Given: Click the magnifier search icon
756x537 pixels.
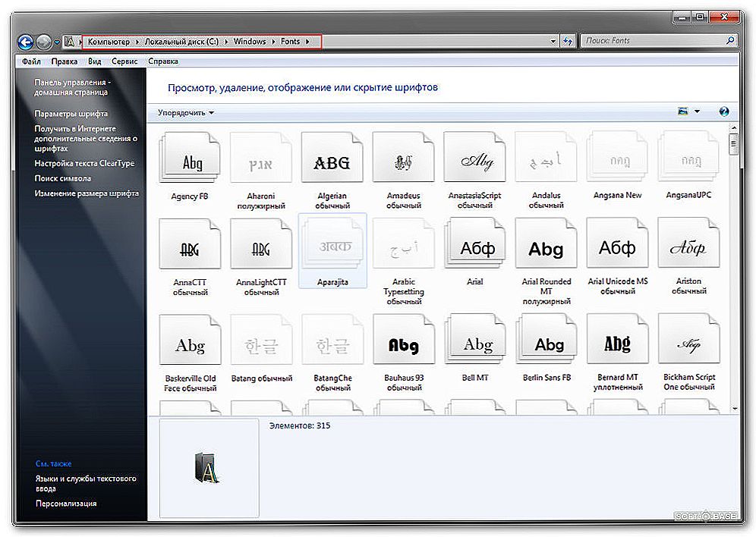Looking at the screenshot, I should click(x=730, y=40).
